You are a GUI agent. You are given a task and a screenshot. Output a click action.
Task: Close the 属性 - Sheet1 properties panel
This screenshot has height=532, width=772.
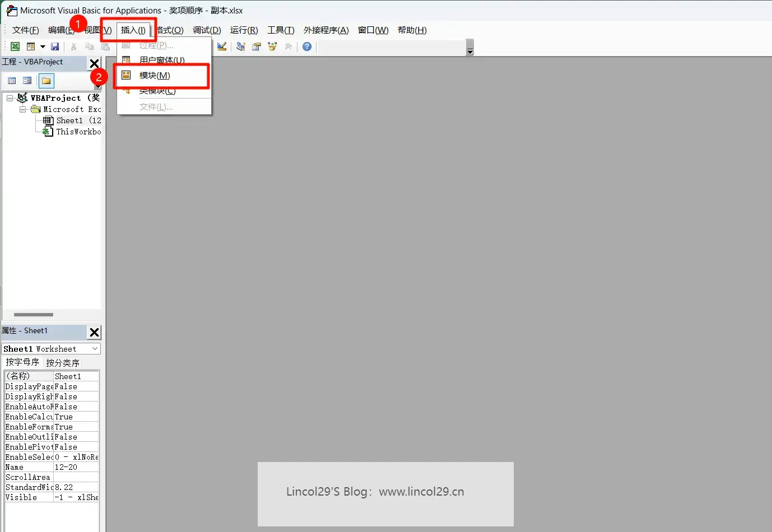coord(94,332)
